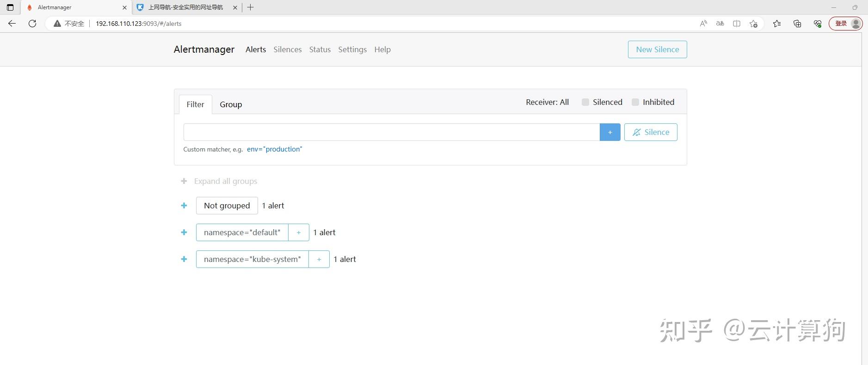Viewport: 868px width, 365px height.
Task: Click the translate page icon
Action: (x=720, y=24)
